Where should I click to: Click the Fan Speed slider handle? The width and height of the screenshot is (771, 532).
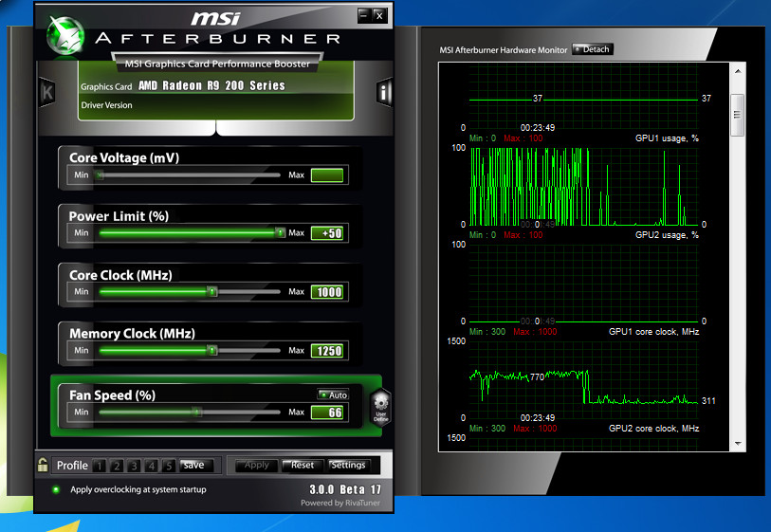pyautogui.click(x=196, y=412)
